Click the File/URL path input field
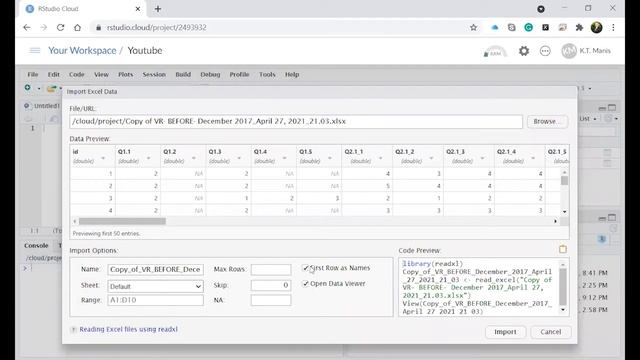640x360 pixels. pos(296,122)
